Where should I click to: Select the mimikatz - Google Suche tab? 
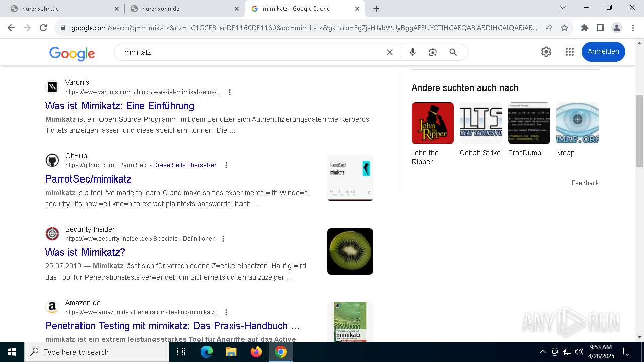(x=304, y=9)
